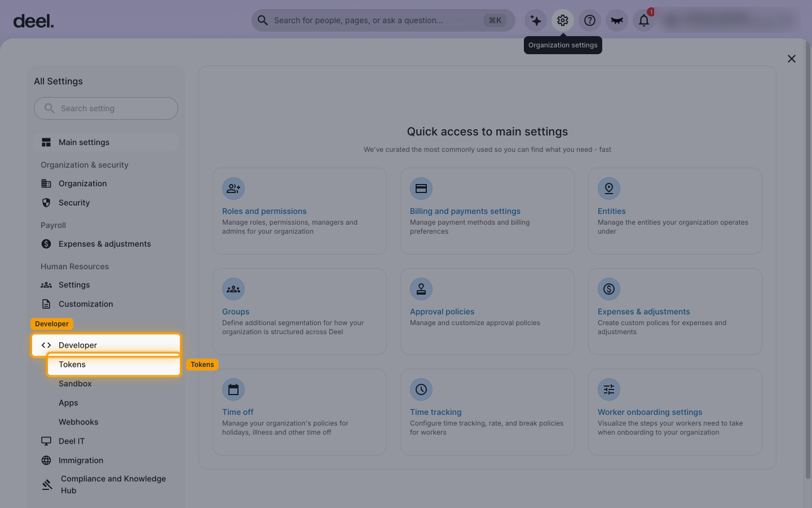
Task: Open Organization settings gear icon
Action: click(x=563, y=20)
